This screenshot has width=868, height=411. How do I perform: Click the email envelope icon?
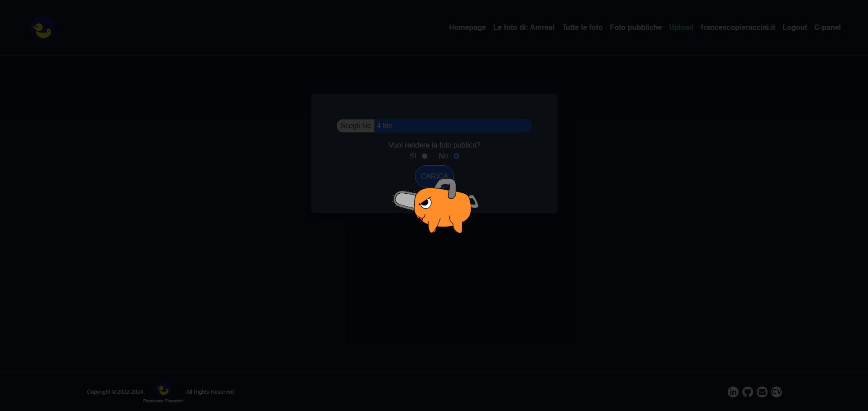[x=762, y=392]
